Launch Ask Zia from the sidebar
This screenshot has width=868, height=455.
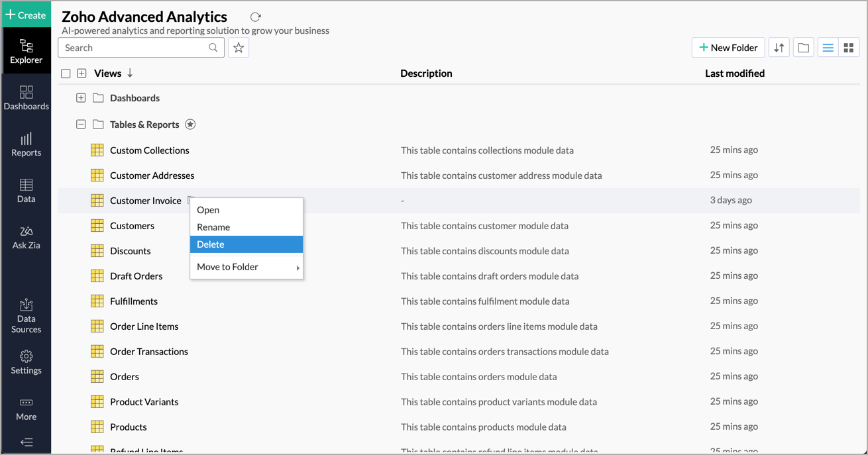27,237
